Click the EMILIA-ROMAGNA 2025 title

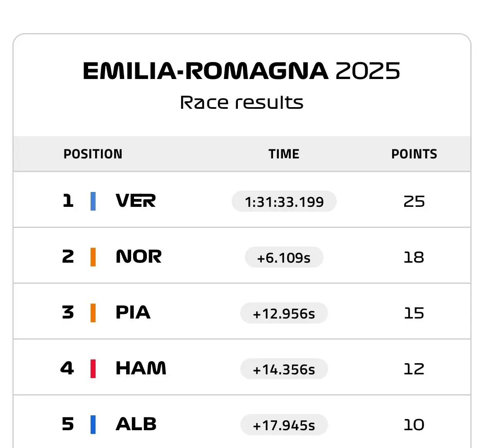click(x=242, y=71)
